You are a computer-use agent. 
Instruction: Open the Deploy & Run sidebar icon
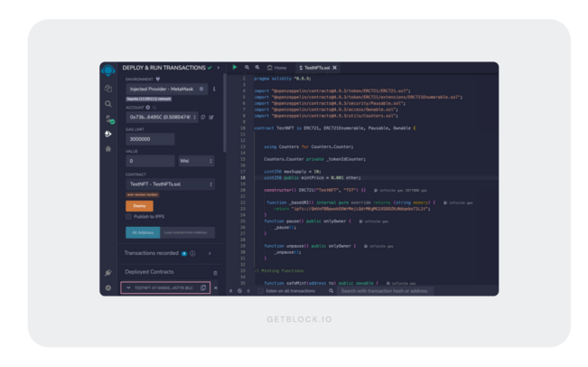pyautogui.click(x=108, y=134)
